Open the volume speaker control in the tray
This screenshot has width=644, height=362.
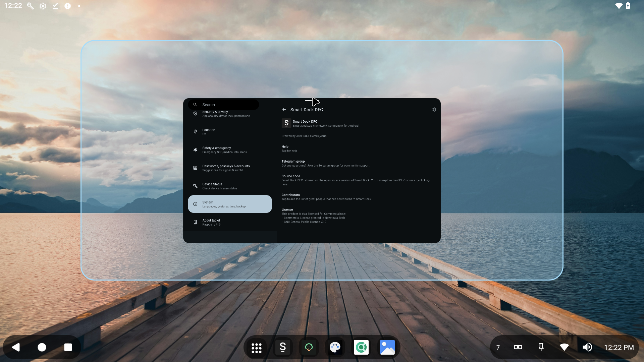coord(587,347)
